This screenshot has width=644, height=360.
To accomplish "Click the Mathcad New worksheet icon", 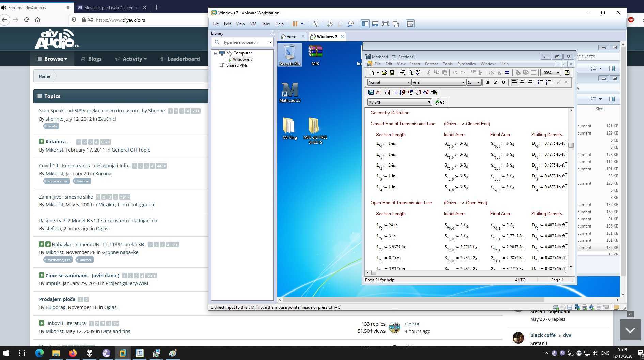I will 372,73.
